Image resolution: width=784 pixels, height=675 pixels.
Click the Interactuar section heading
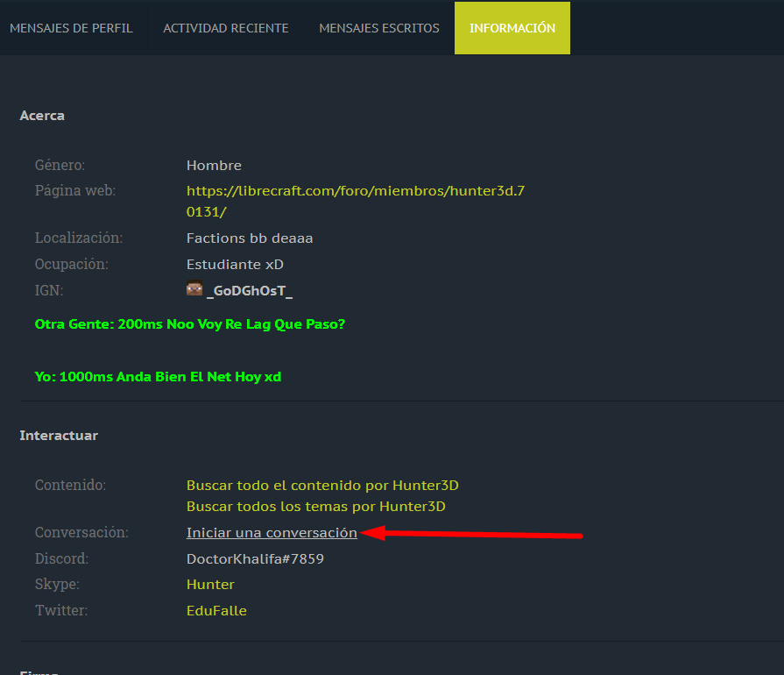(59, 436)
